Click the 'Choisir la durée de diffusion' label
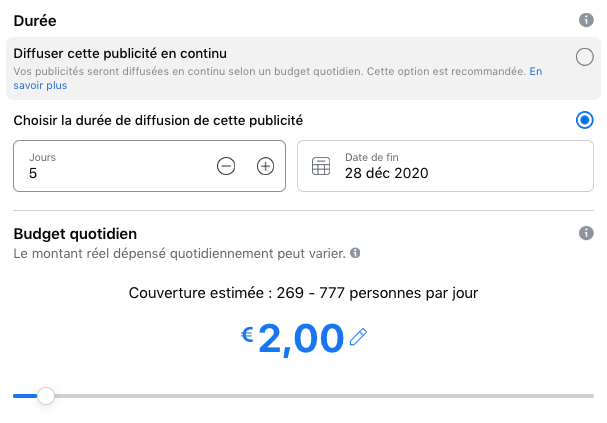The height and width of the screenshot is (423, 607). 158,120
